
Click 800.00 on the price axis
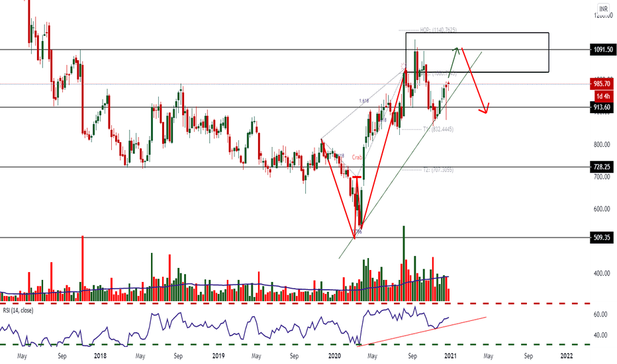tap(602, 144)
